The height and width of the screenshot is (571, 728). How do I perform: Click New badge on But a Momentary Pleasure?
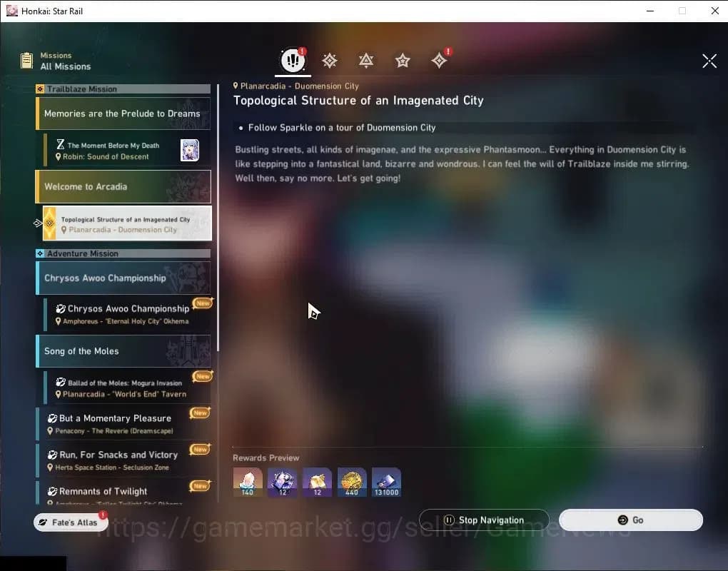pos(200,413)
